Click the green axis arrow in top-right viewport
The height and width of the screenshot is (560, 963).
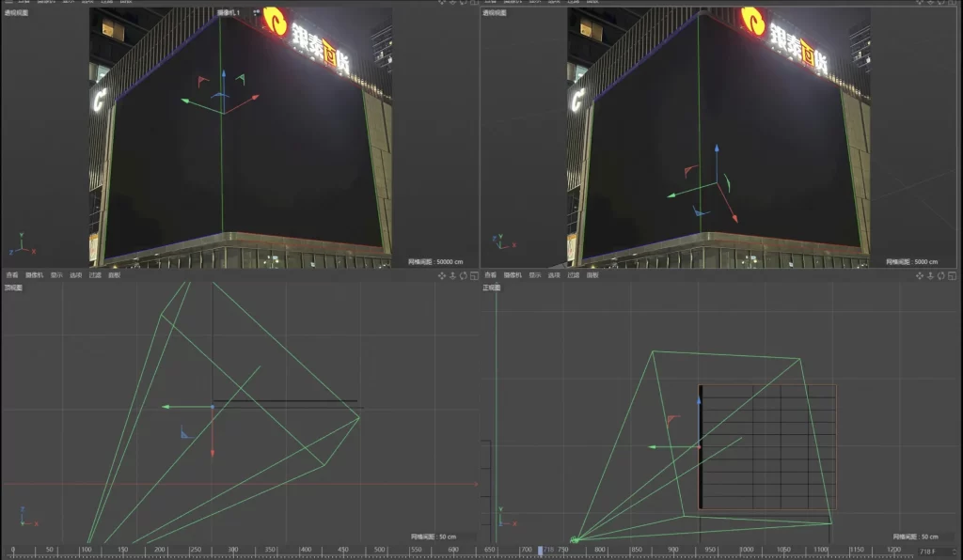(671, 195)
